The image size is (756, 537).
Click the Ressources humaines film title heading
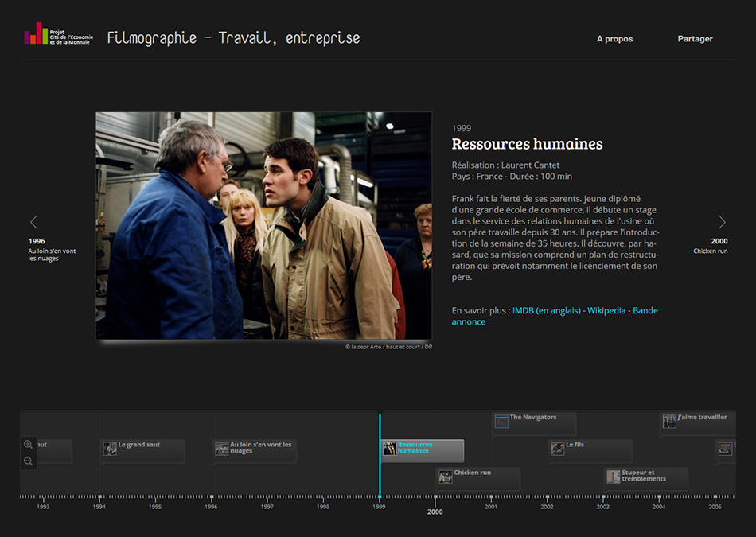527,144
